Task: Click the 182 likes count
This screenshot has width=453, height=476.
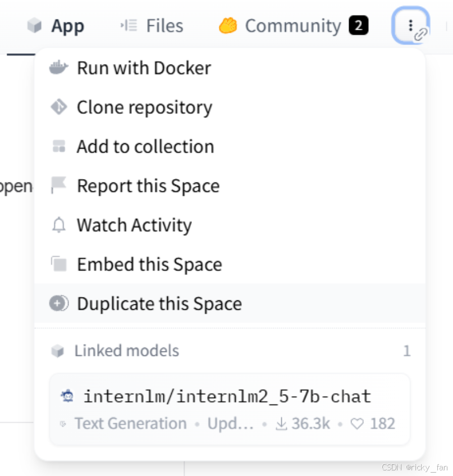Action: click(x=383, y=423)
